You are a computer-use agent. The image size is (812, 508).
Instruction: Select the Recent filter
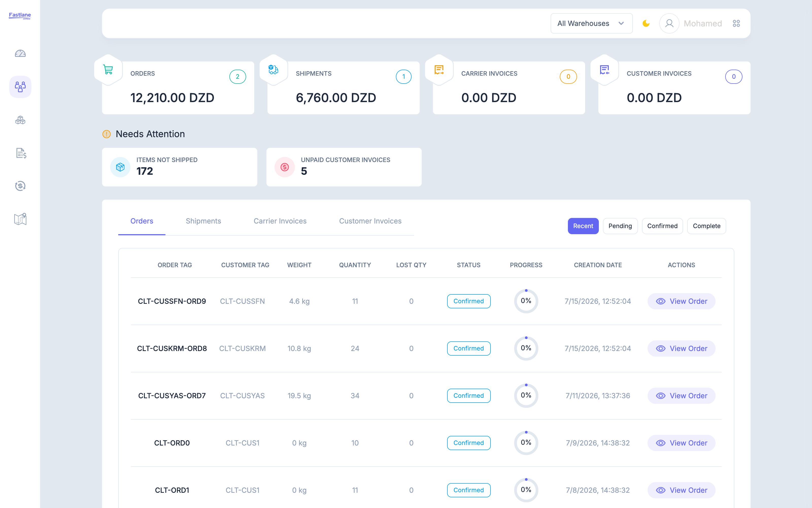[x=583, y=226]
